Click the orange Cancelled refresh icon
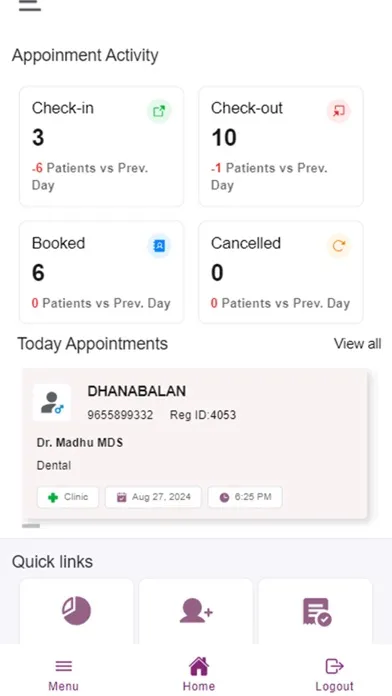The width and height of the screenshot is (392, 696). tap(339, 246)
